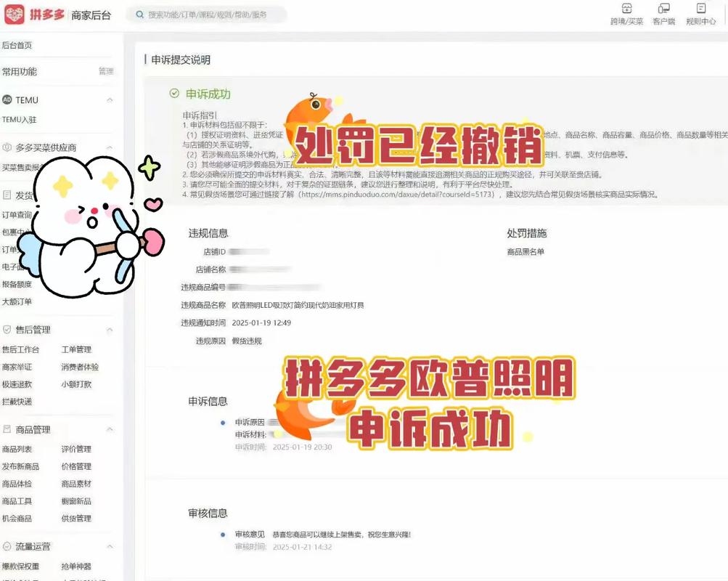Viewport: 728px width, 581px height.
Task: Open 供货管理 menu item
Action: [76, 519]
